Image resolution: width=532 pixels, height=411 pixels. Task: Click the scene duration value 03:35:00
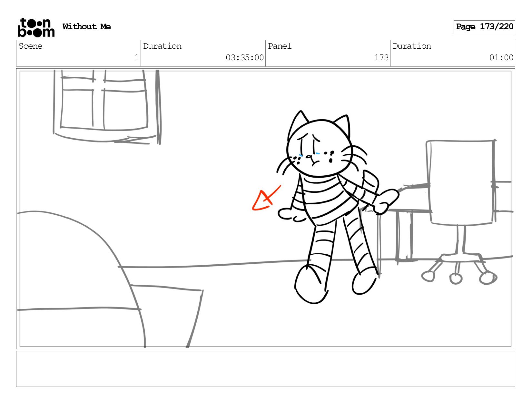click(245, 58)
